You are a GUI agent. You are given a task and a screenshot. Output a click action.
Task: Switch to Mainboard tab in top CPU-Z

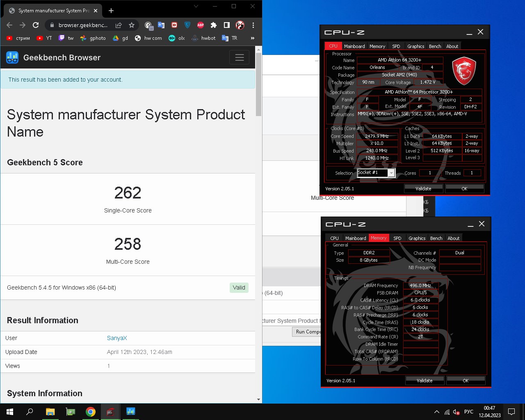pyautogui.click(x=354, y=46)
